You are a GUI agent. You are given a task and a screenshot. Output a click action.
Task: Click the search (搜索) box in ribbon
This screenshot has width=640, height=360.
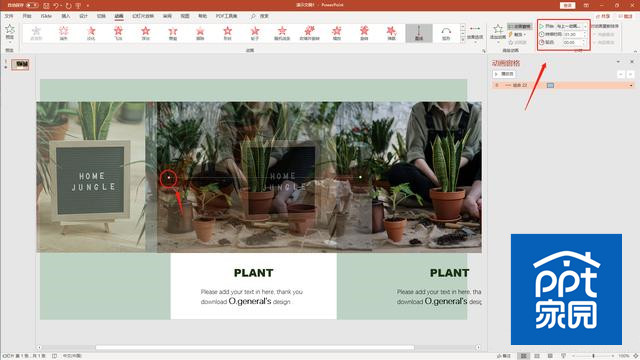pos(260,16)
